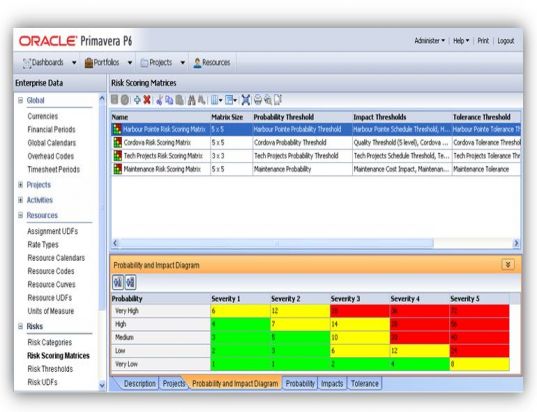
Task: Switch to the Description tab
Action: click(x=139, y=384)
